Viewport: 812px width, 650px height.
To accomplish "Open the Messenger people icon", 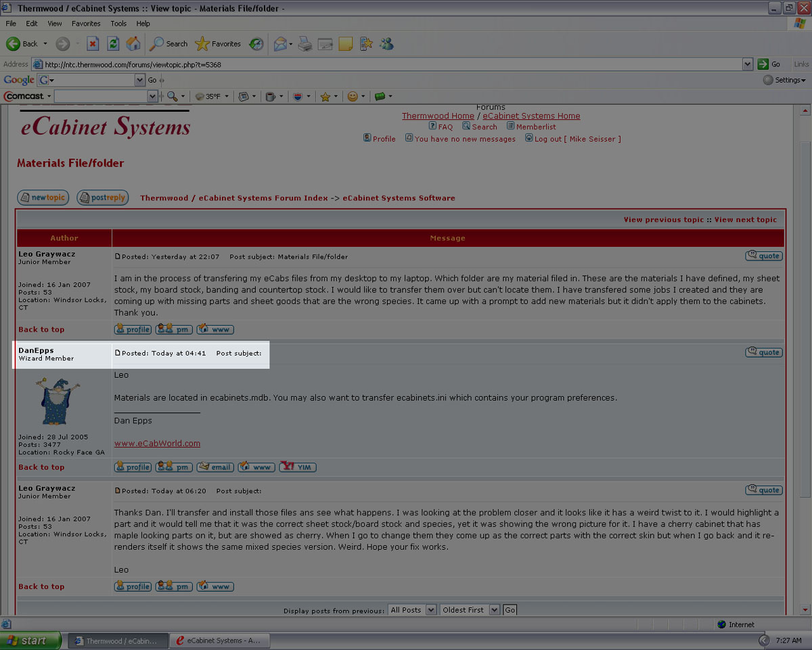I will 386,44.
